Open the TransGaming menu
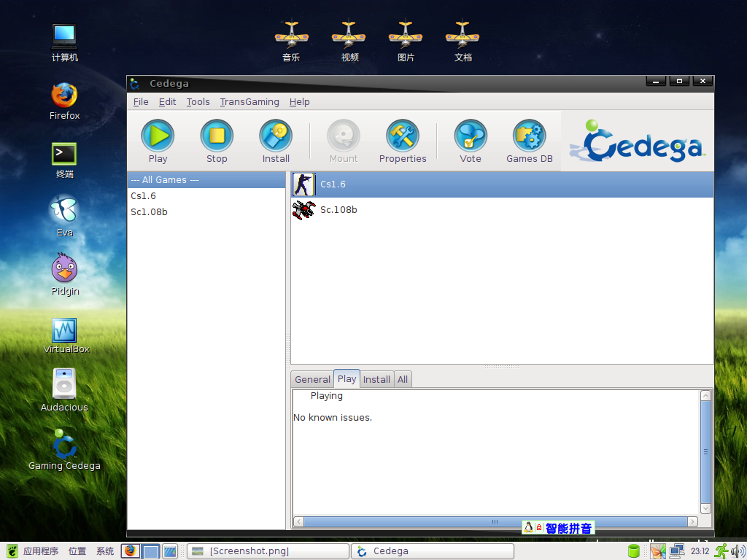747x560 pixels. 249,102
